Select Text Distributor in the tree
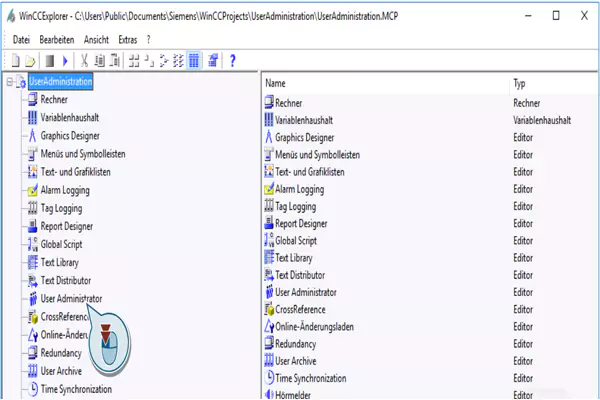The height and width of the screenshot is (400, 600). (x=66, y=281)
